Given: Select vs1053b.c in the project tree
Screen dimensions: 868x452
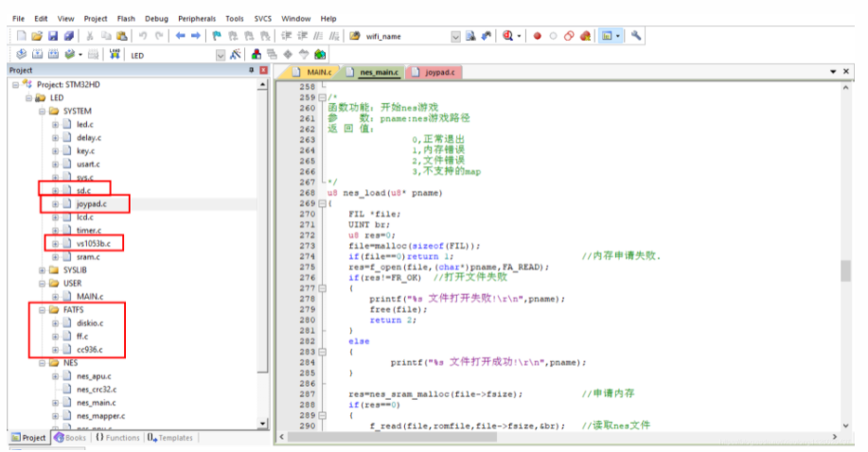Looking at the screenshot, I should pos(93,243).
